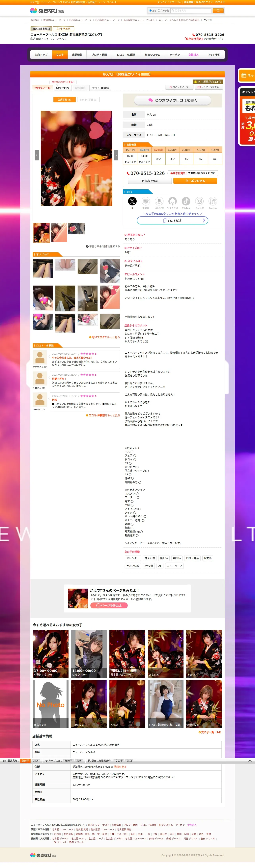Open the 出勤情報 menu tab
The width and height of the screenshot is (255, 868).
[x=77, y=55]
